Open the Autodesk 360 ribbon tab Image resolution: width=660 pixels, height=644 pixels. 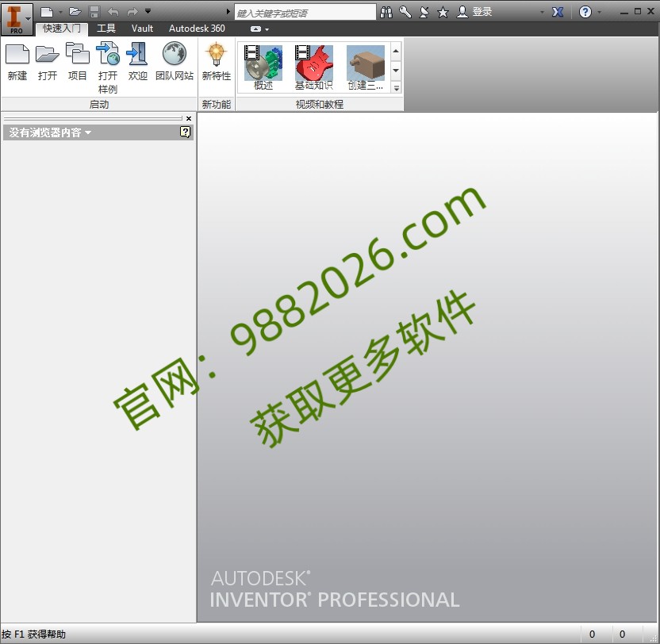197,28
